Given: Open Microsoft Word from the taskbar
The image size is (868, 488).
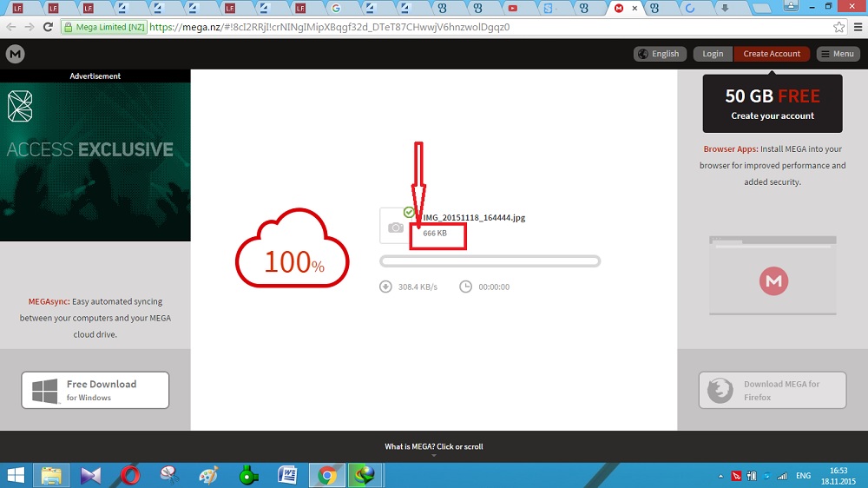Looking at the screenshot, I should [287, 475].
